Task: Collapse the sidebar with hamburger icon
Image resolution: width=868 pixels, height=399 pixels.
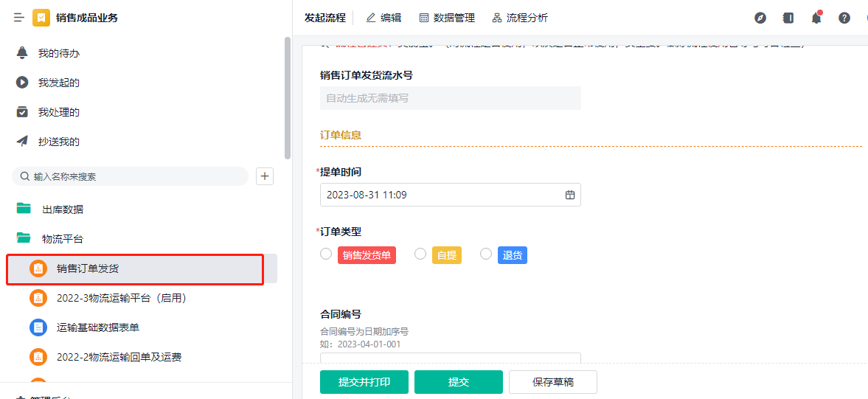Action: (x=19, y=18)
